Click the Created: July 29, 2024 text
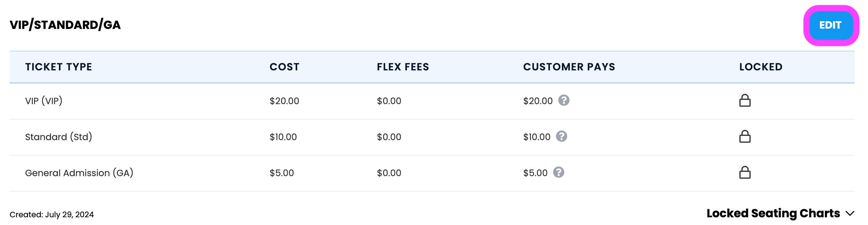This screenshot has height=225, width=868. coord(52,215)
